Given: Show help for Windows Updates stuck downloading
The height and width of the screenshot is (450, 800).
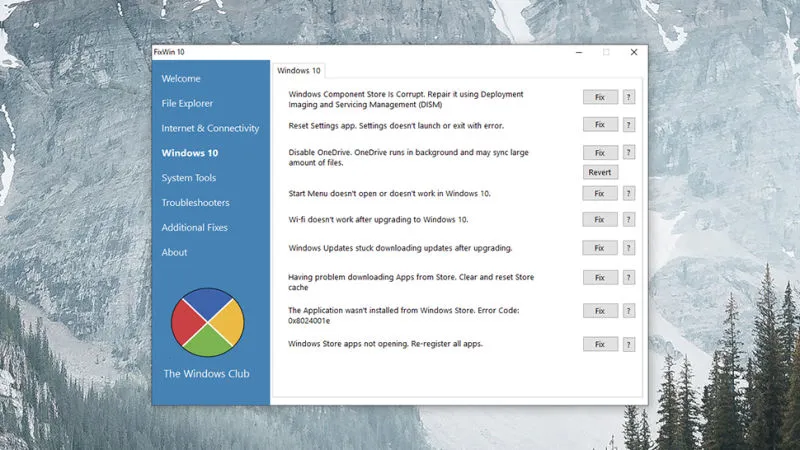Looking at the screenshot, I should (628, 247).
